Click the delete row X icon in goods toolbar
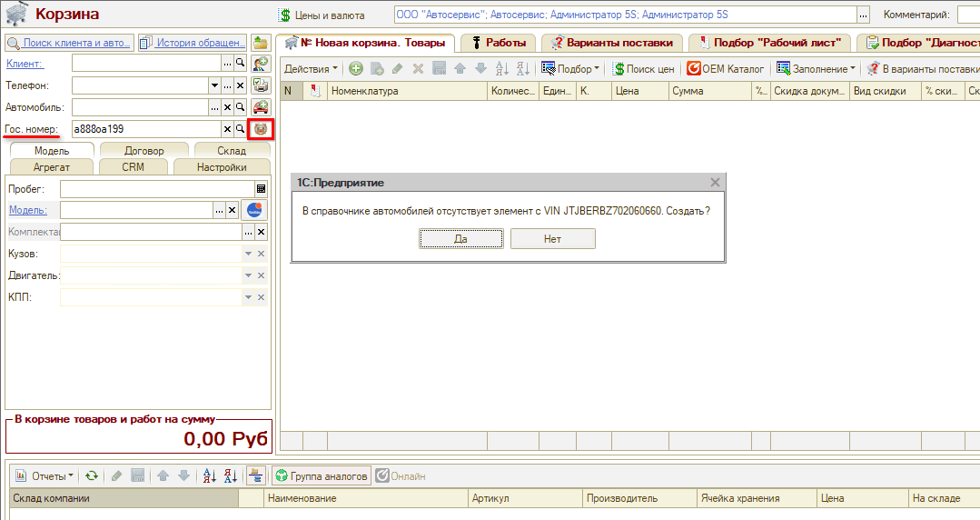The width and height of the screenshot is (980, 520). tap(418, 69)
